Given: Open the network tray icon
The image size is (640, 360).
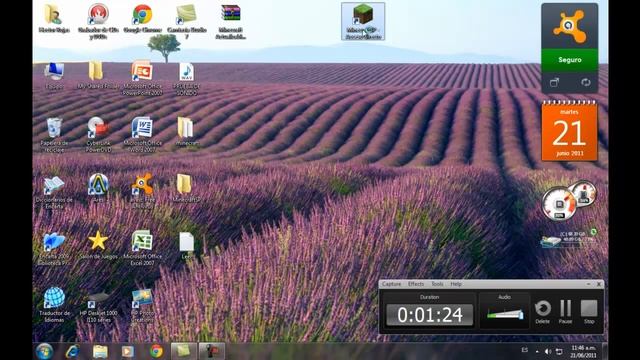Looking at the screenshot, I should [560, 351].
